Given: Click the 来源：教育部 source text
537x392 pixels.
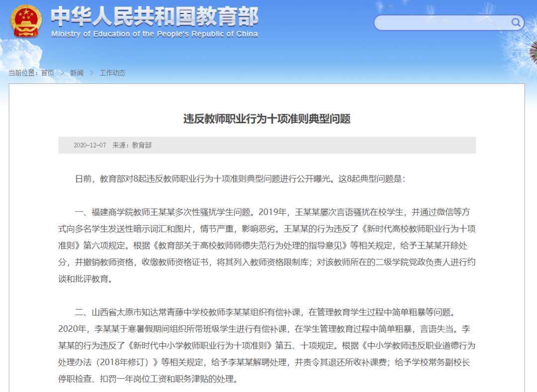Looking at the screenshot, I should pos(132,145).
